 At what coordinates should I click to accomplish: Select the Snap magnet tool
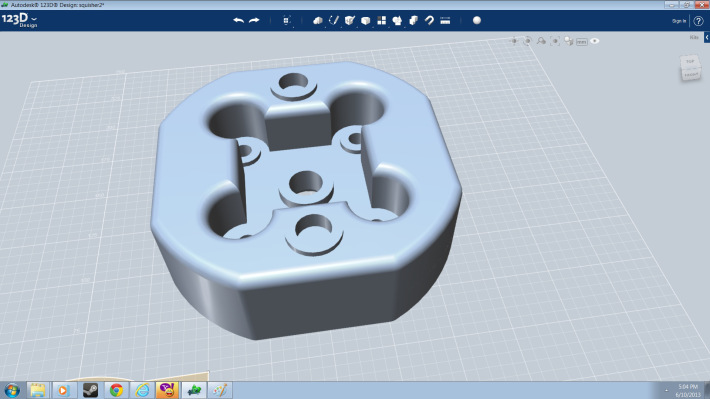(429, 20)
